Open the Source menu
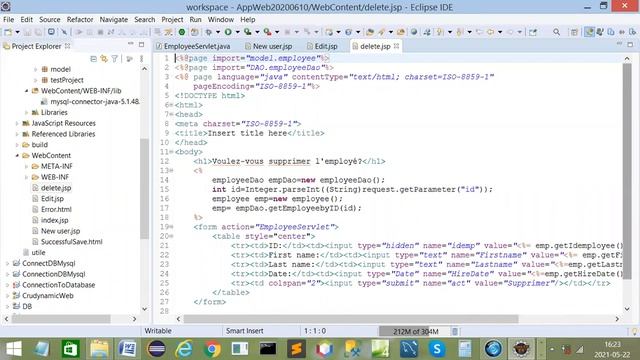The width and height of the screenshot is (640, 360). click(49, 20)
